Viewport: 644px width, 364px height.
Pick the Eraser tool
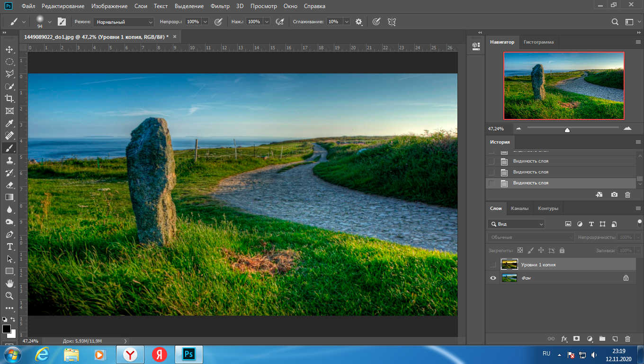[9, 185]
